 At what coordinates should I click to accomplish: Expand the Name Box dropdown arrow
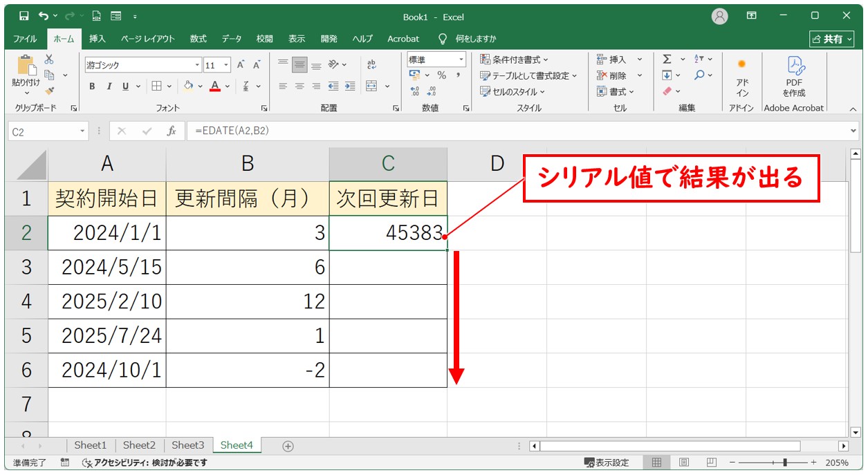[x=82, y=131]
